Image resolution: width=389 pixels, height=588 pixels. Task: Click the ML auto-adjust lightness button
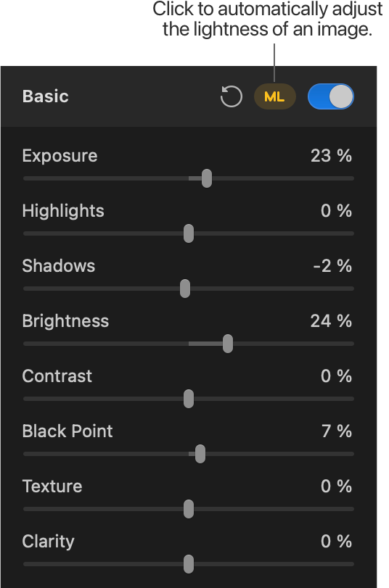click(275, 96)
